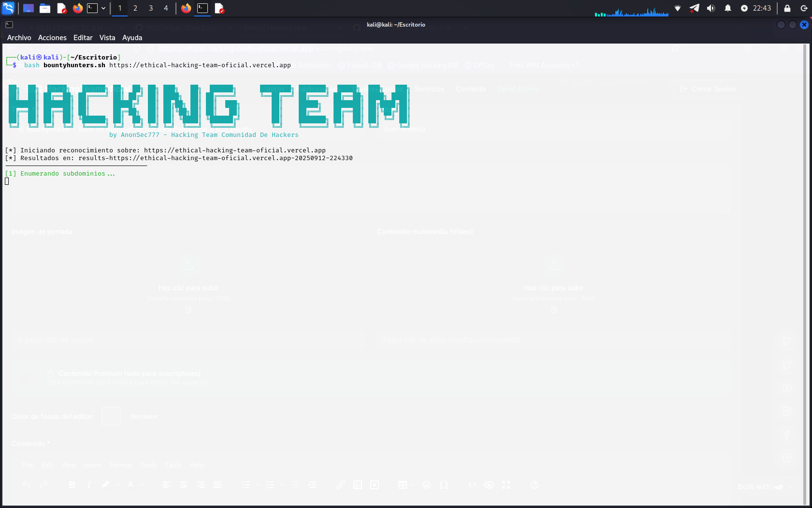Switch to workspace 2 in the panel

135,8
